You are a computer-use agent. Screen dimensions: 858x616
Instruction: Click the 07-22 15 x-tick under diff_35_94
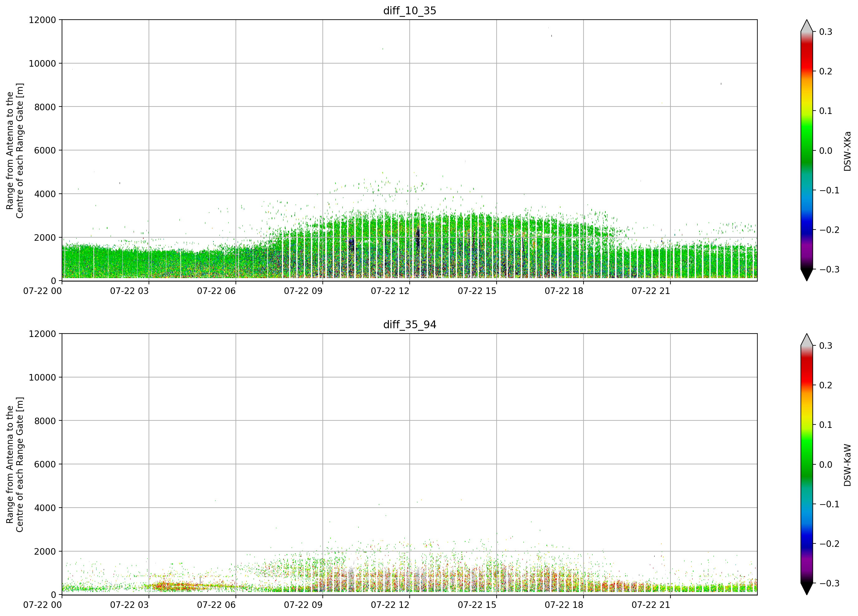click(477, 605)
